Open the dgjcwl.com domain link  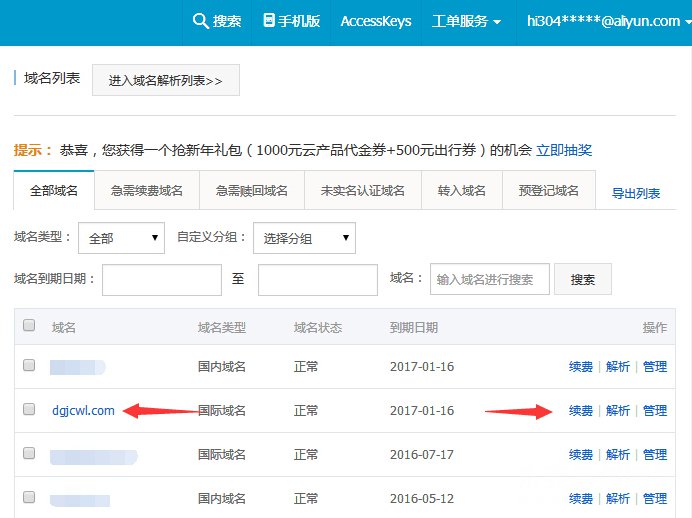(x=83, y=410)
